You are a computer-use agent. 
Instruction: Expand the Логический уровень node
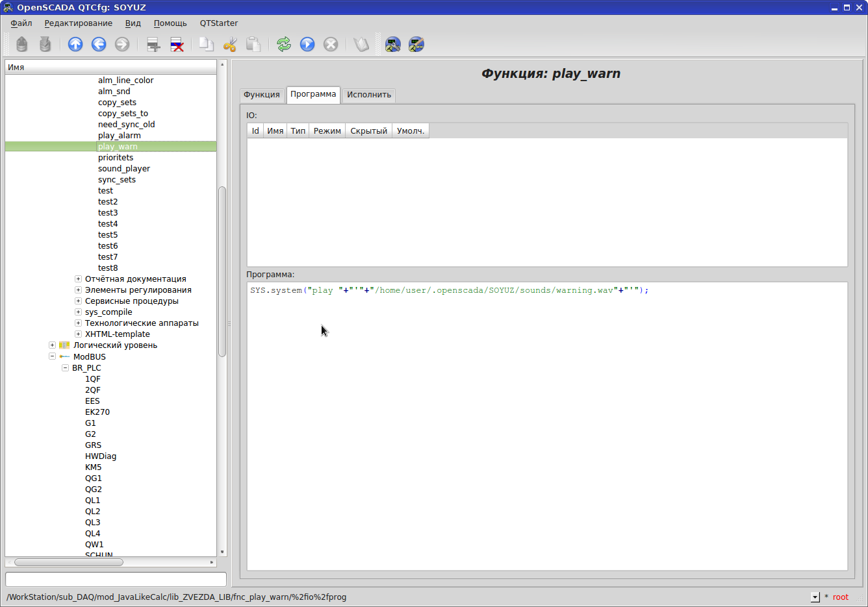52,345
